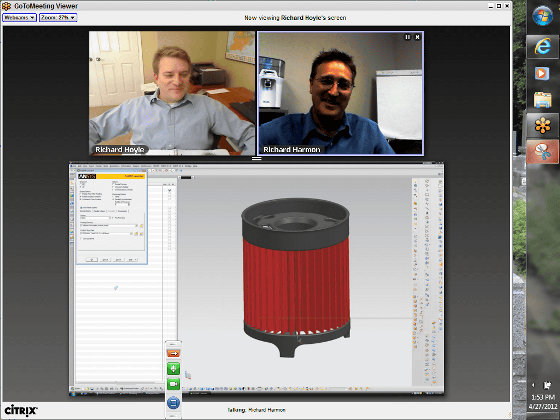Open the Snipping Tool taskbar icon
This screenshot has width=560, height=420.
click(542, 152)
